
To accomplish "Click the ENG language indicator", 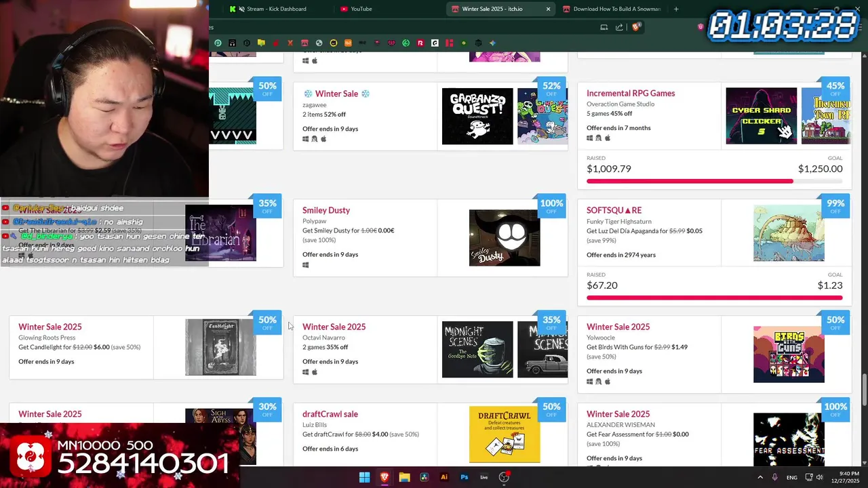I will [791, 477].
